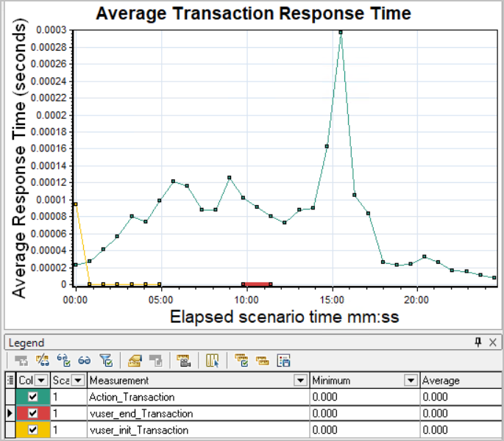This screenshot has width=504, height=441.
Task: Disable the vuser_init_Transaction checkbox
Action: [32, 430]
